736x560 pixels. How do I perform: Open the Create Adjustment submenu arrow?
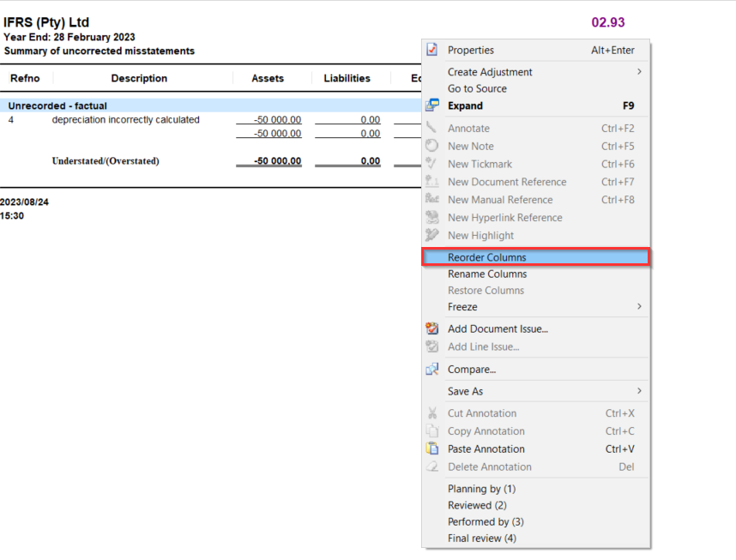coord(639,72)
